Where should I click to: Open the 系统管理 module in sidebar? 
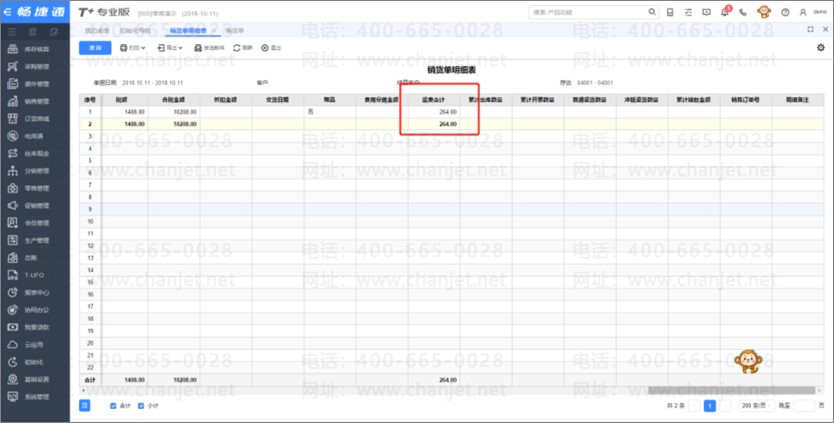pos(35,397)
